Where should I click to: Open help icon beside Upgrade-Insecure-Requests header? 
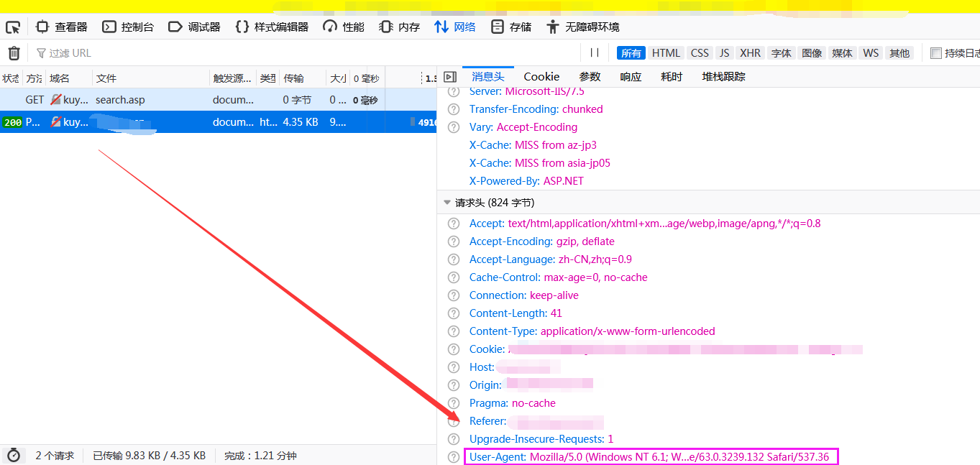click(x=453, y=439)
